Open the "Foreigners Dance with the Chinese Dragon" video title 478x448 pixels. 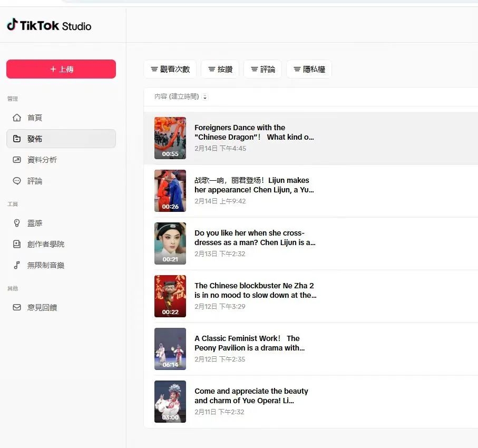pos(254,132)
